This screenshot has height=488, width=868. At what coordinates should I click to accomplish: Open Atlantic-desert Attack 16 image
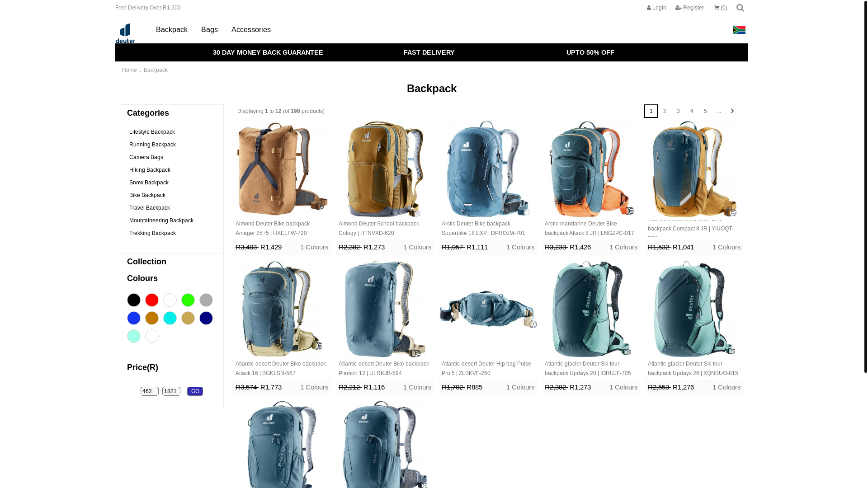[x=282, y=309]
